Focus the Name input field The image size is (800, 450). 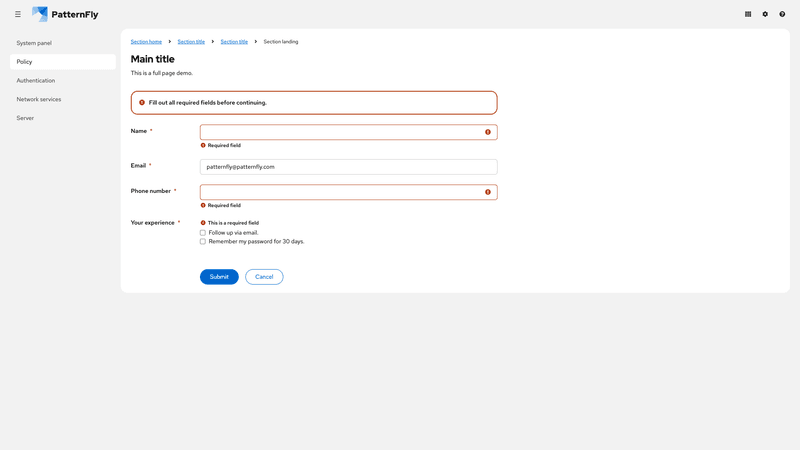340,132
